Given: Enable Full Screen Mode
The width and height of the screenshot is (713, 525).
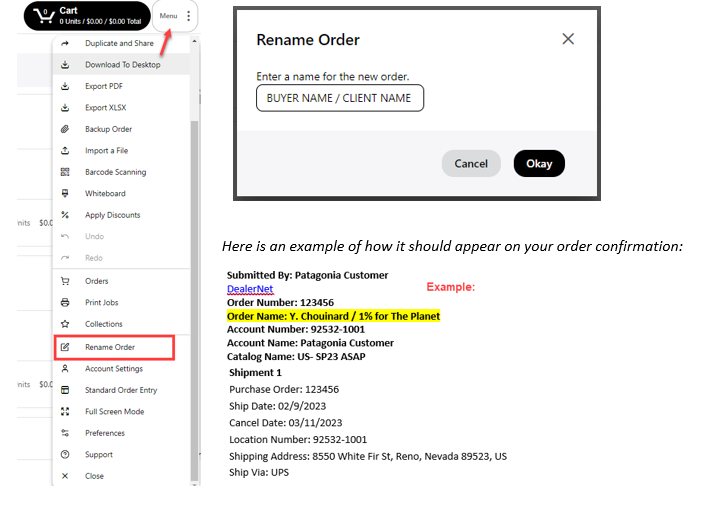Looking at the screenshot, I should coord(115,411).
